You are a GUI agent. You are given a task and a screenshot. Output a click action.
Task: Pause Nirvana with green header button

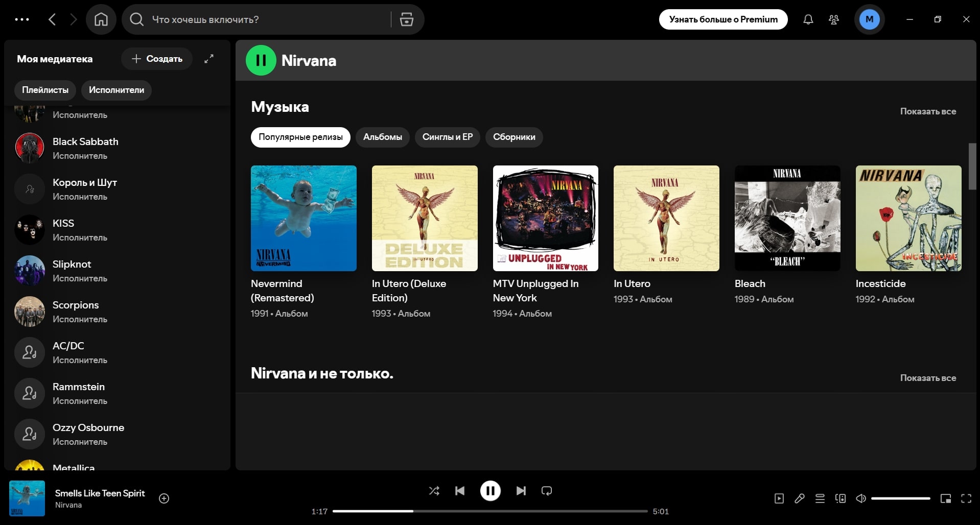pos(261,60)
